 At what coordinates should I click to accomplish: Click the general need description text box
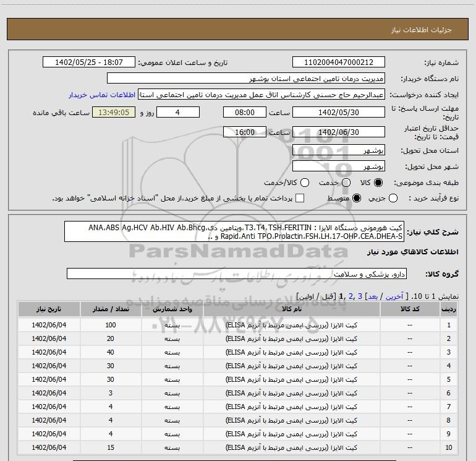pos(234,231)
